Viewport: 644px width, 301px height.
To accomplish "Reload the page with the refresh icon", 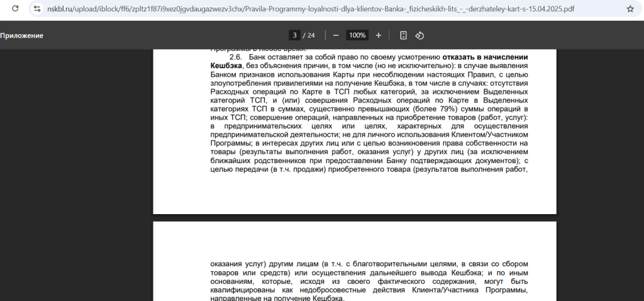I will pos(15,9).
